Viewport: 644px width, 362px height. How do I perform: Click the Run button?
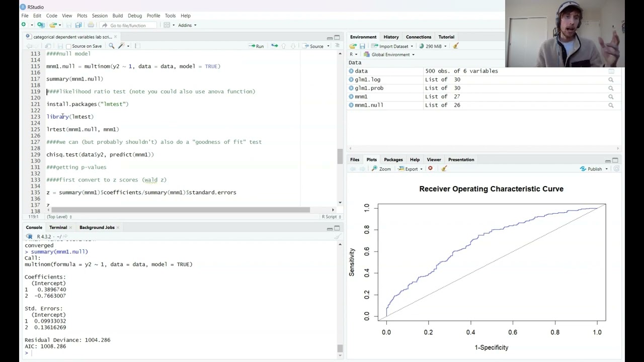coord(257,46)
